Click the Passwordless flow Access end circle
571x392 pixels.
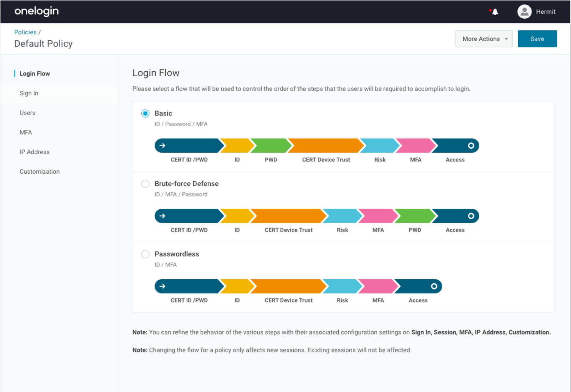[434, 286]
